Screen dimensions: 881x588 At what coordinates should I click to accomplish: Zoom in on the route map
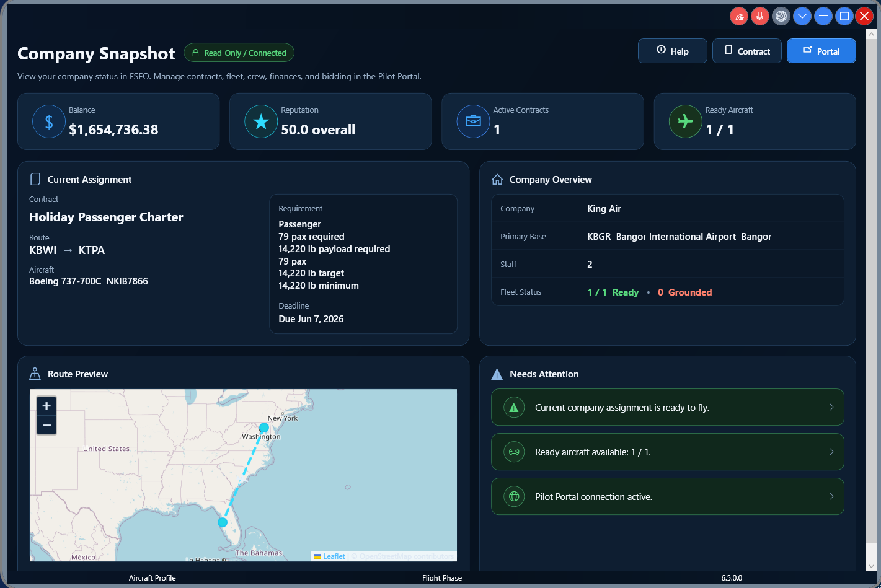(46, 406)
